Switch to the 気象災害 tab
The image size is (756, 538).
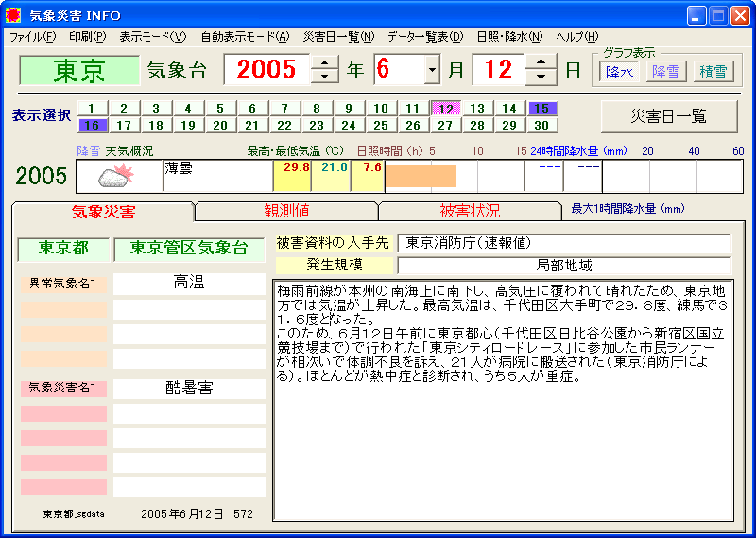point(103,212)
